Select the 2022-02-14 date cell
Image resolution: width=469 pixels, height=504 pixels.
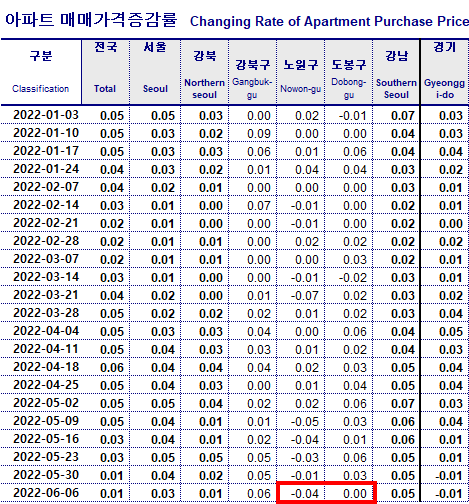tap(46, 205)
